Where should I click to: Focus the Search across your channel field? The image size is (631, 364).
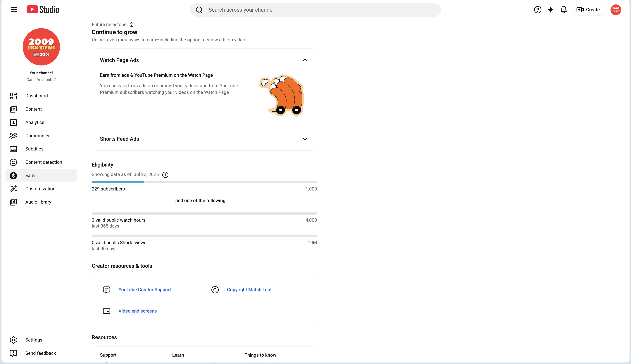tap(315, 10)
